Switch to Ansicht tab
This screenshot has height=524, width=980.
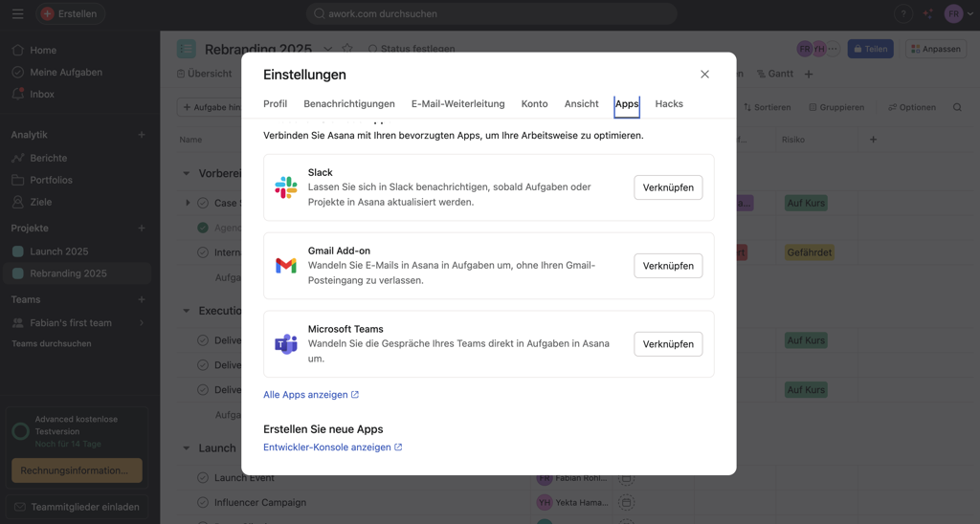581,103
